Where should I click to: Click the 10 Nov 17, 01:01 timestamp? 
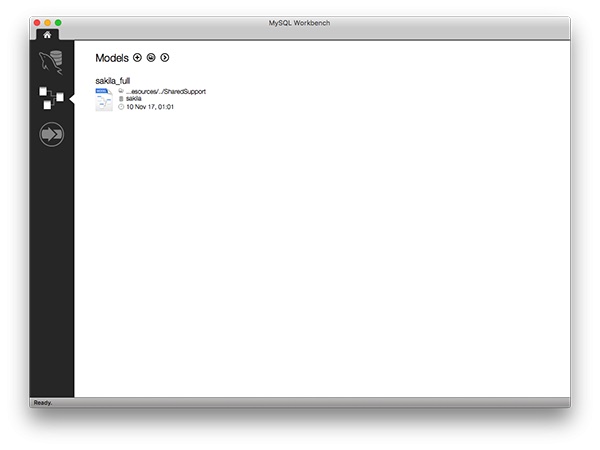tap(150, 107)
